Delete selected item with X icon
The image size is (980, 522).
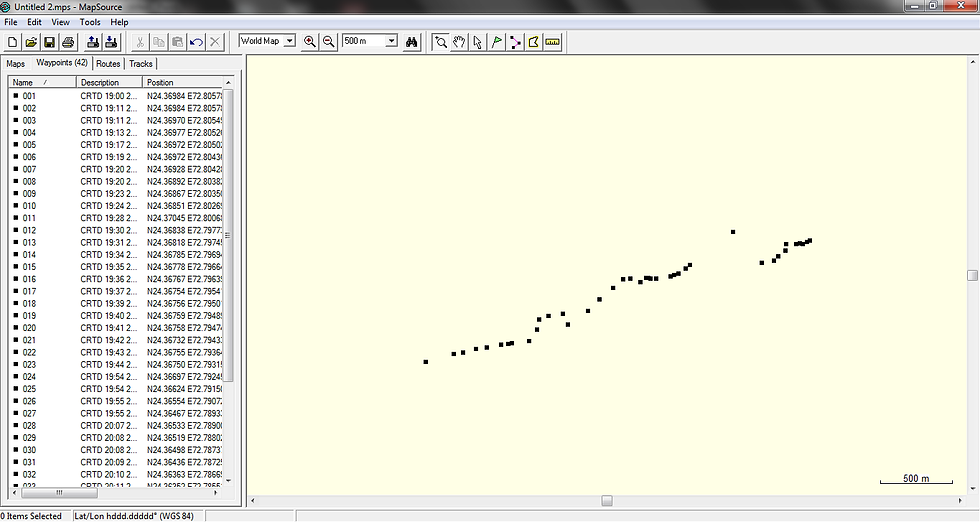[x=215, y=42]
